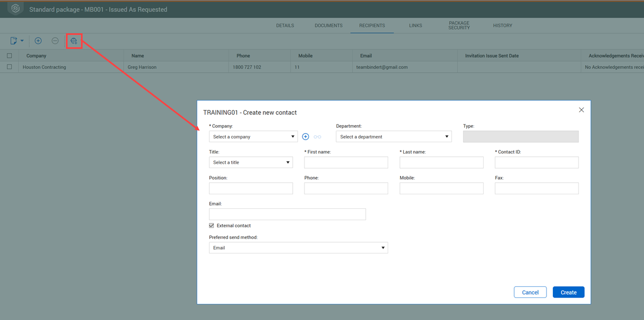
Task: Open the Select a title dropdown
Action: point(250,163)
